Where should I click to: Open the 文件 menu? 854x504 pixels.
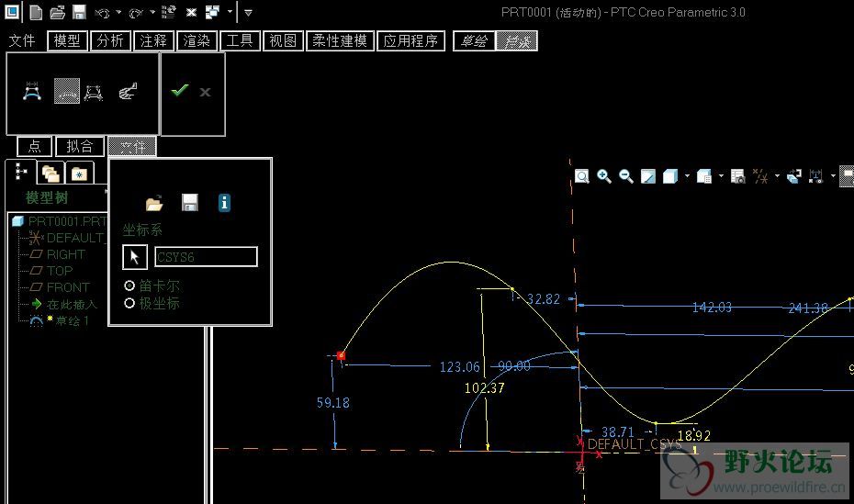pos(22,40)
